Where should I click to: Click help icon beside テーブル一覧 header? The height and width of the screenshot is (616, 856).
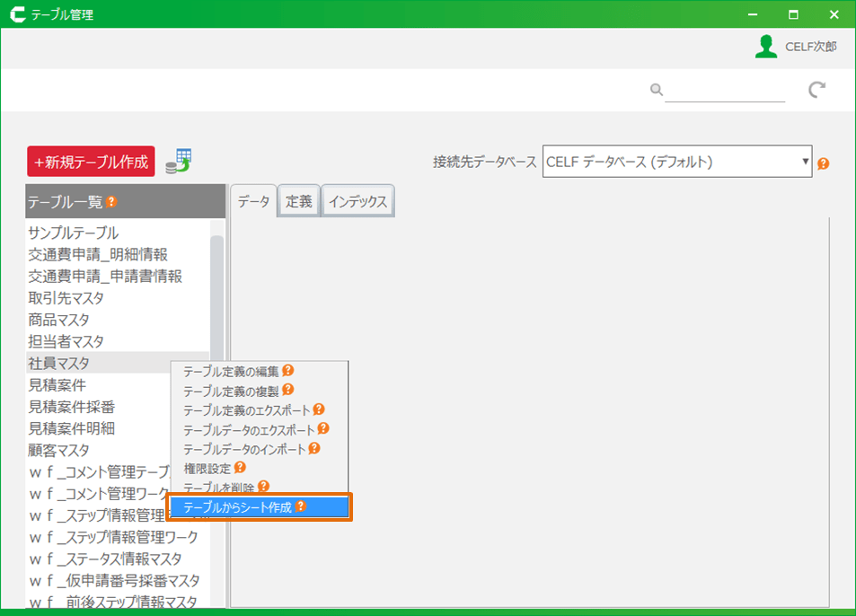pyautogui.click(x=111, y=202)
